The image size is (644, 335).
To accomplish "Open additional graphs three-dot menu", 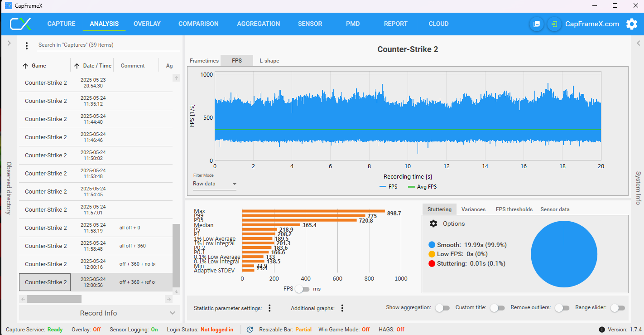I will point(342,308).
